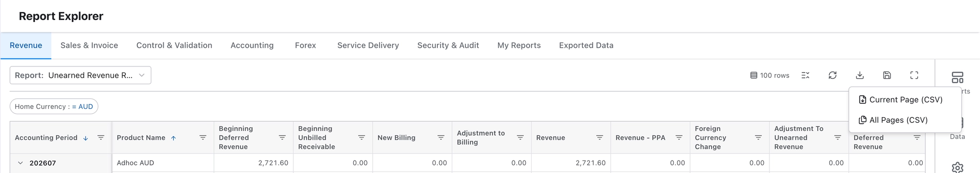The height and width of the screenshot is (173, 980).
Task: Open the filter menu for Accounting Period column
Action: [101, 138]
